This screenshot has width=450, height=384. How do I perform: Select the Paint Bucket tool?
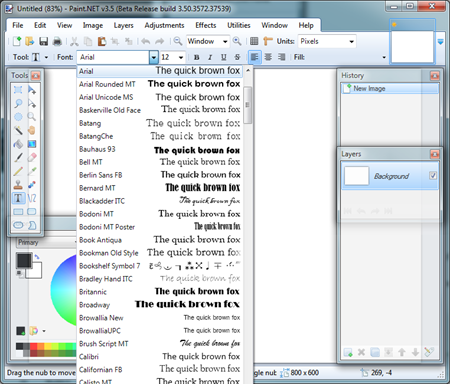18,144
